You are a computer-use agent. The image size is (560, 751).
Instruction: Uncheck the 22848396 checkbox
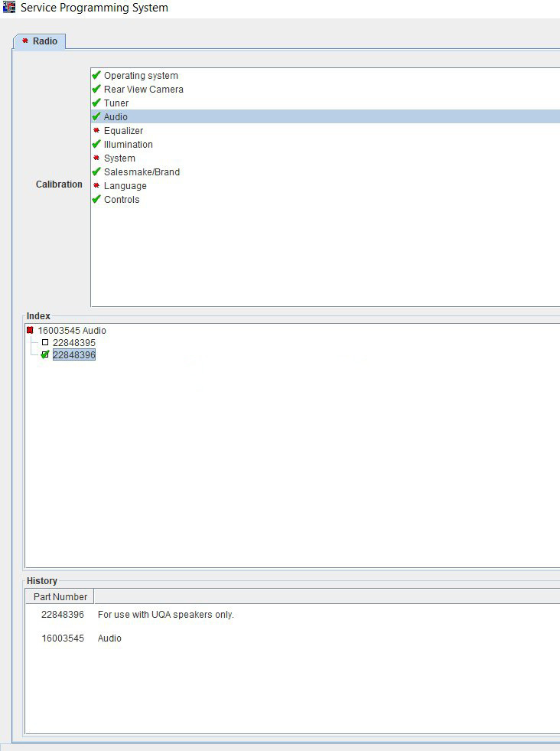[45, 355]
